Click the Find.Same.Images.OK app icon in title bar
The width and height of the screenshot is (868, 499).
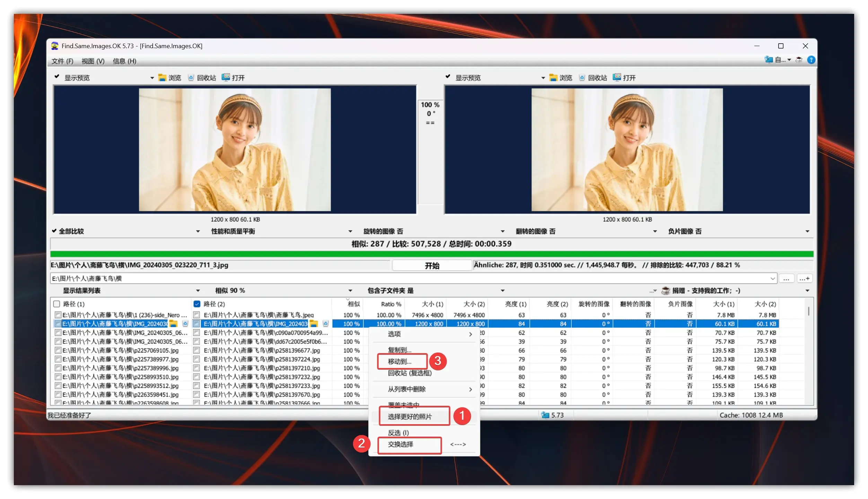tap(55, 46)
